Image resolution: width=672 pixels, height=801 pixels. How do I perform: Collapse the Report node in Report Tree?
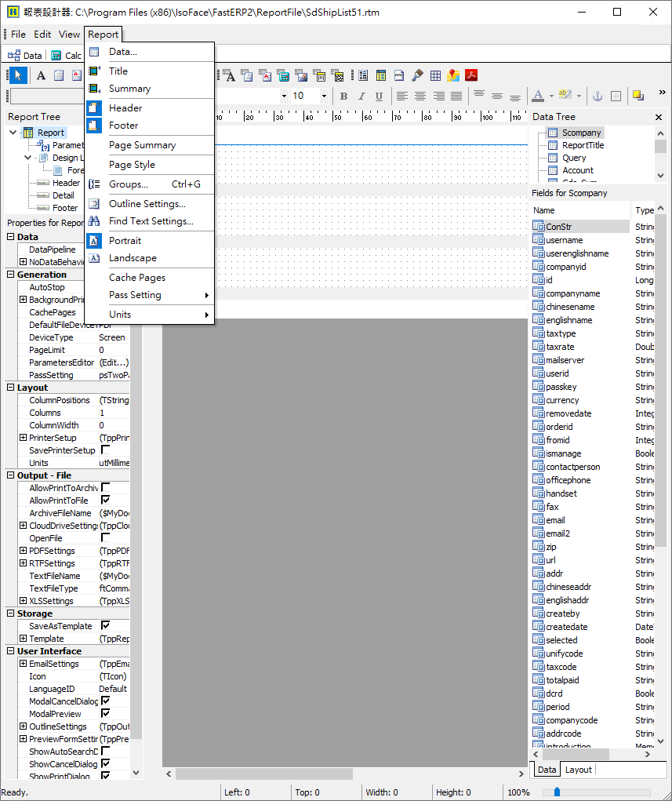[x=13, y=133]
